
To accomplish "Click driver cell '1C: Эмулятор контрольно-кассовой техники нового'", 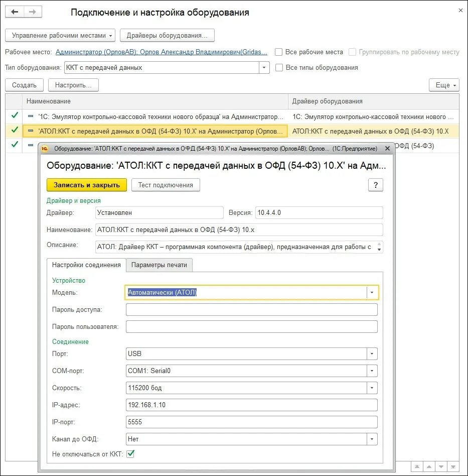I will [x=373, y=116].
